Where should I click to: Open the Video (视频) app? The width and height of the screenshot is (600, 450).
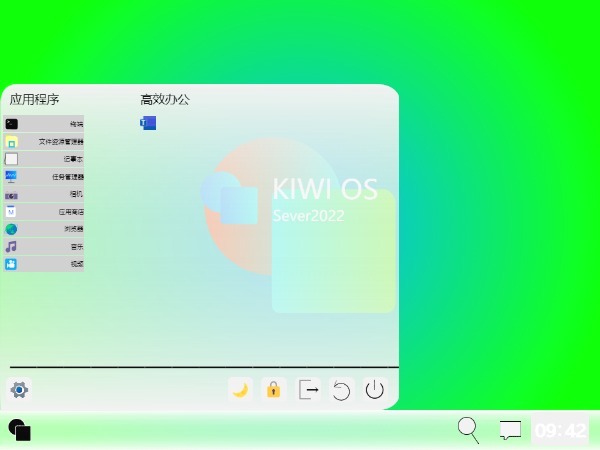pyautogui.click(x=44, y=264)
